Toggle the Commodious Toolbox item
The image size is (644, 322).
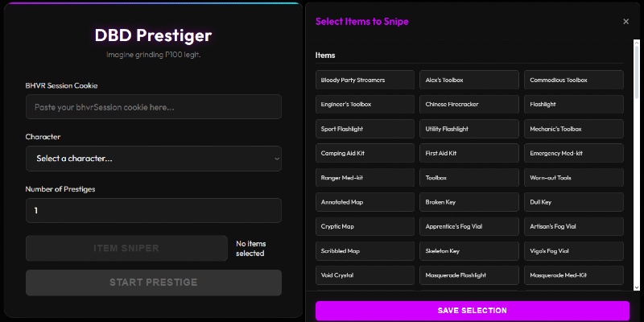coord(574,80)
